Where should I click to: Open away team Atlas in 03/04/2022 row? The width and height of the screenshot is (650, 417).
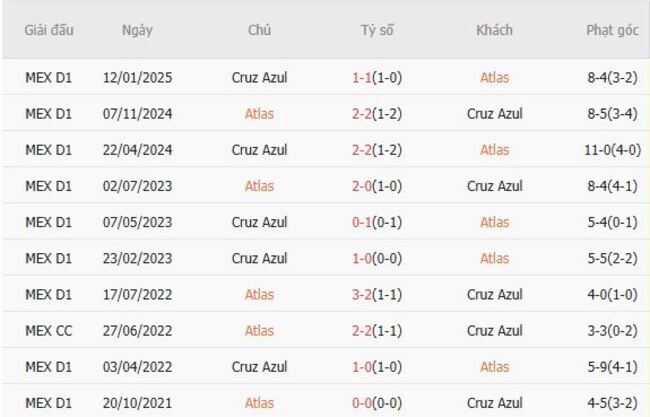point(494,367)
